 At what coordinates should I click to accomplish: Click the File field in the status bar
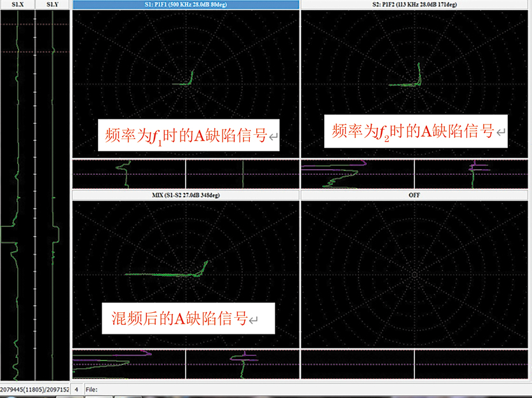(90, 388)
